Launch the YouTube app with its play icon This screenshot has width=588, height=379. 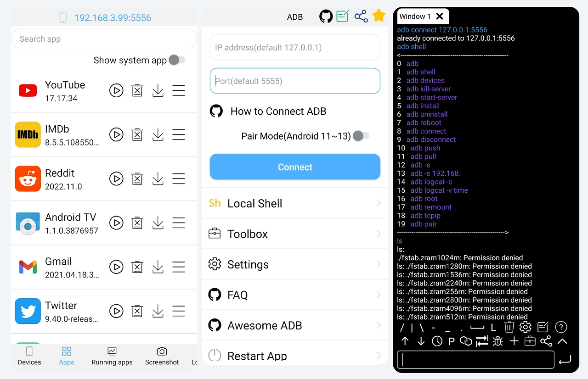coord(116,90)
